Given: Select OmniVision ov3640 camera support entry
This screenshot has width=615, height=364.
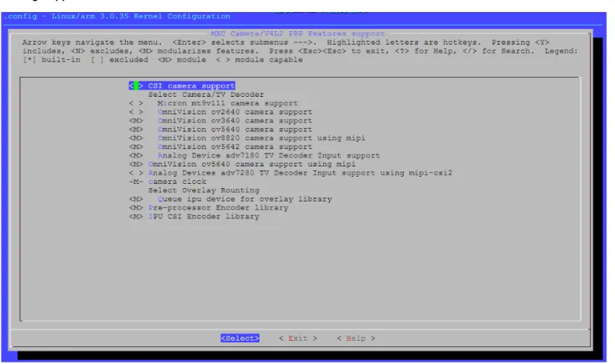Looking at the screenshot, I should pos(235,121).
